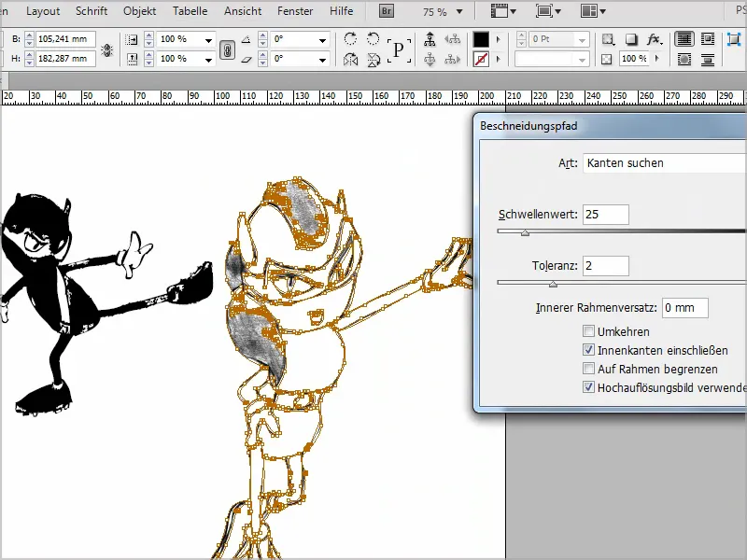The width and height of the screenshot is (747, 560).
Task: Open the fx effects menu
Action: click(x=655, y=39)
